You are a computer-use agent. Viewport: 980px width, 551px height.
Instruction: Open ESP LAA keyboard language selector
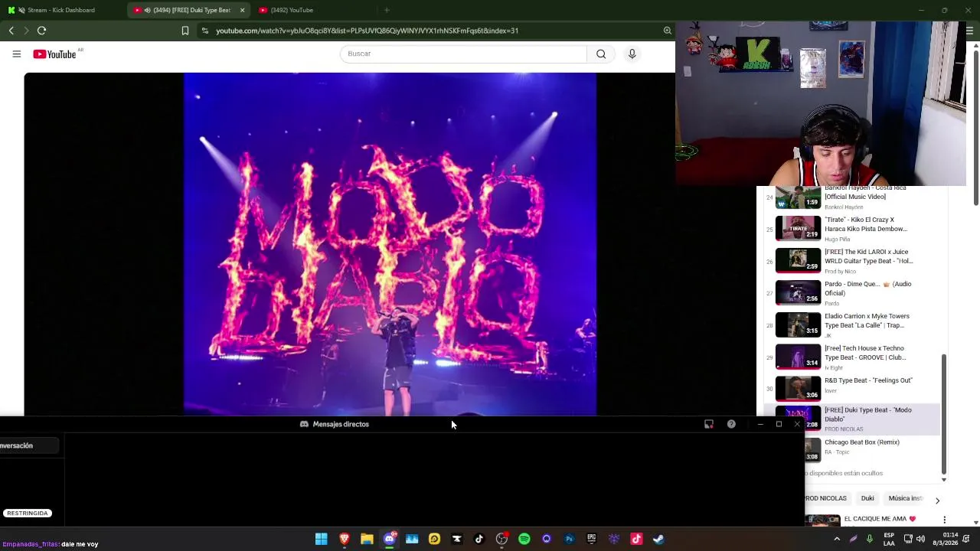[x=889, y=539]
